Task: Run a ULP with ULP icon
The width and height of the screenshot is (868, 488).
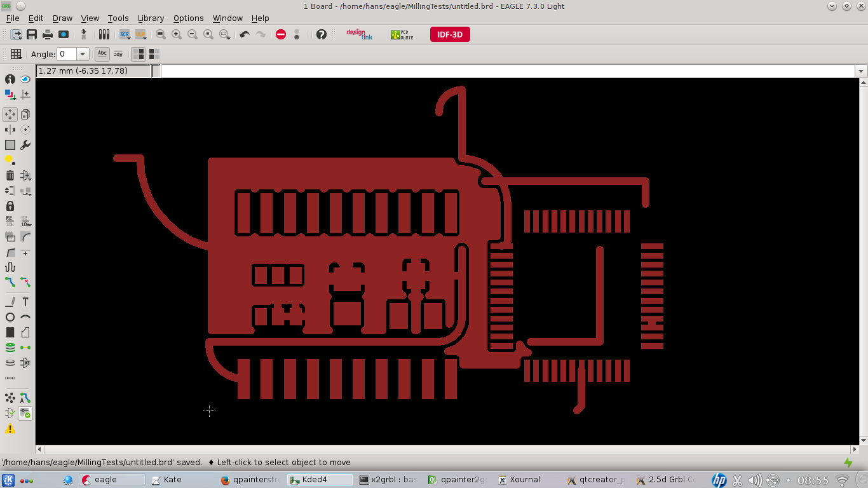Action: coord(140,34)
